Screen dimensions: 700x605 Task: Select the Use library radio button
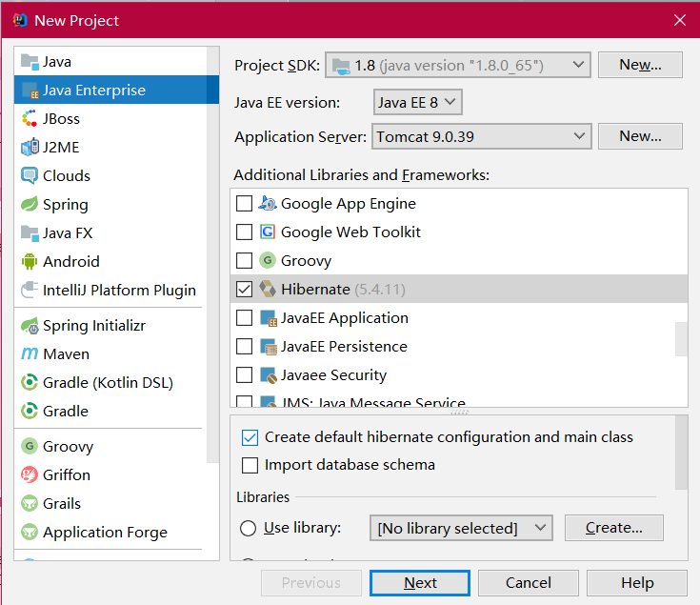point(249,528)
